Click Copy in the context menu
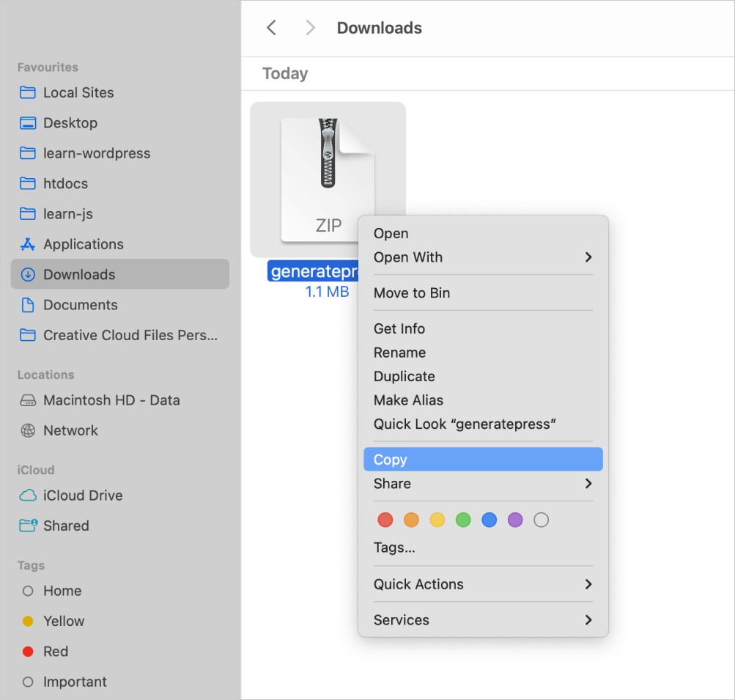The height and width of the screenshot is (700, 735). (483, 460)
